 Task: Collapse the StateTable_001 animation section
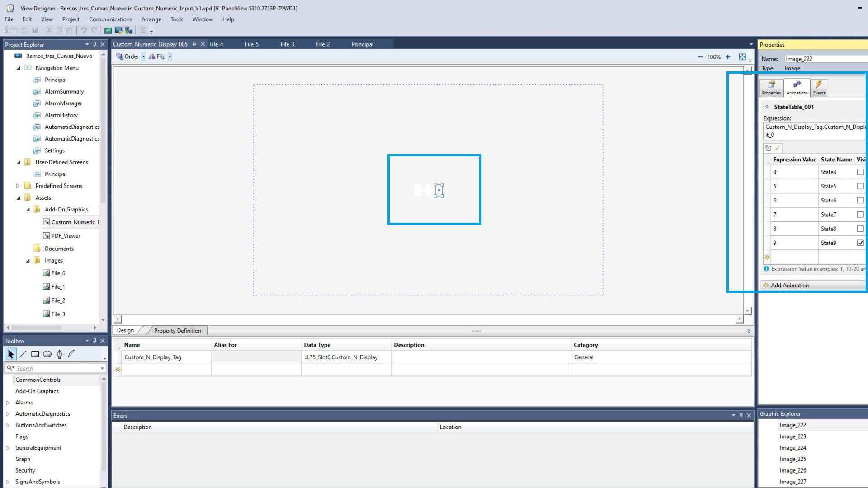(767, 107)
